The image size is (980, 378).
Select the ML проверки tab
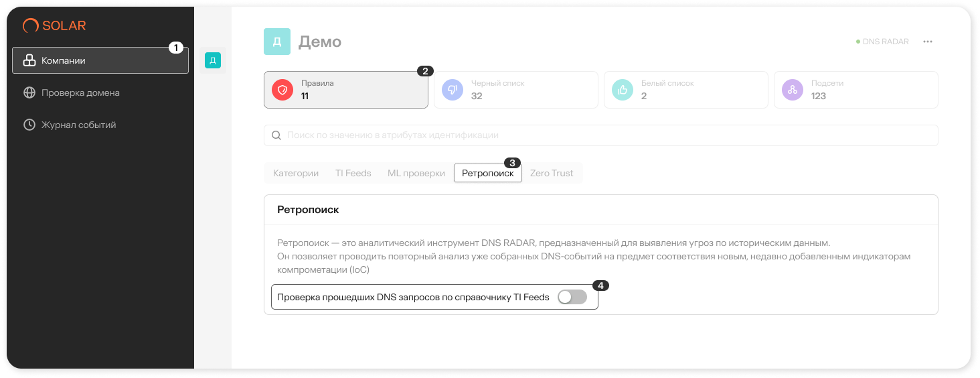pos(416,173)
